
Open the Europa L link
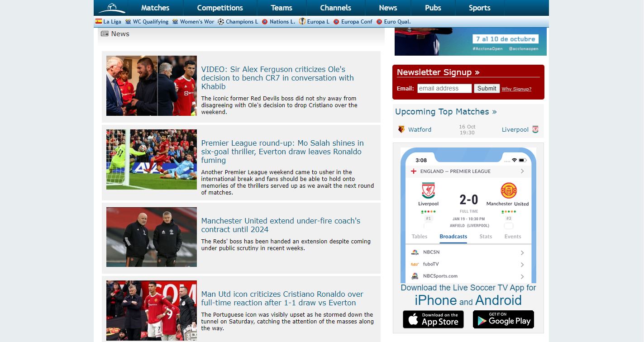coord(318,22)
